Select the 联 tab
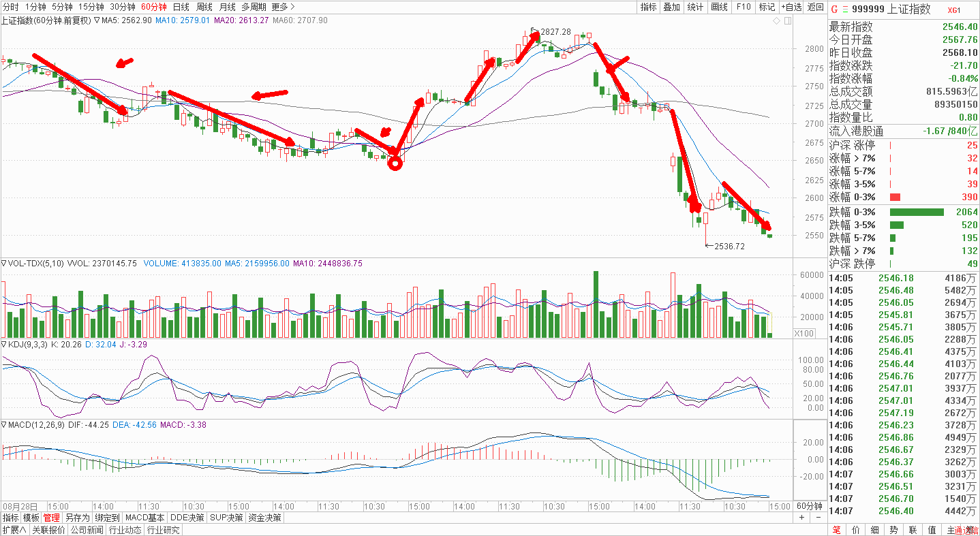 (x=913, y=530)
